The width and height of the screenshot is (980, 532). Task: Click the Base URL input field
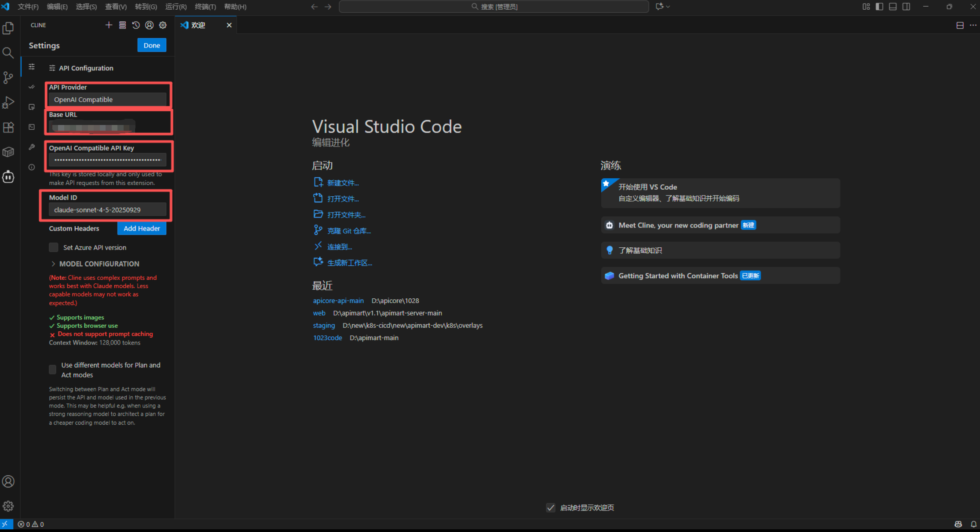[108, 128]
